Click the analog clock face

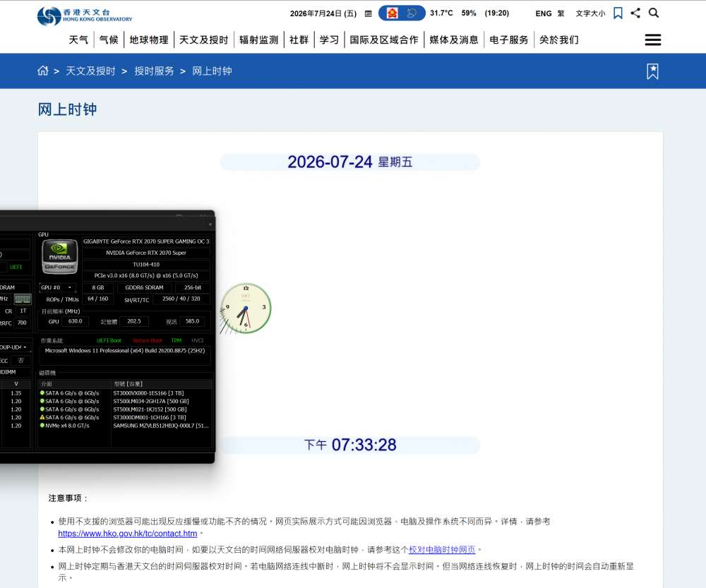(x=246, y=308)
